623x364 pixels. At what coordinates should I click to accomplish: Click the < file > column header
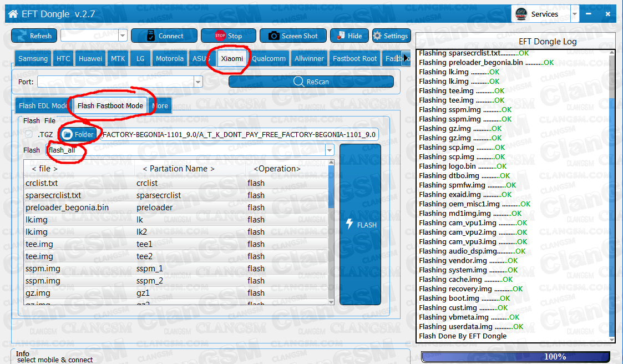point(44,169)
